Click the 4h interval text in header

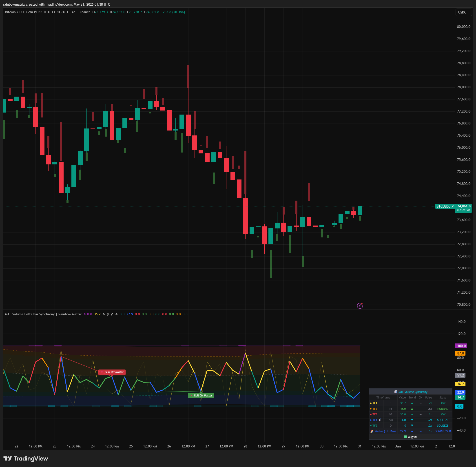[x=74, y=12]
